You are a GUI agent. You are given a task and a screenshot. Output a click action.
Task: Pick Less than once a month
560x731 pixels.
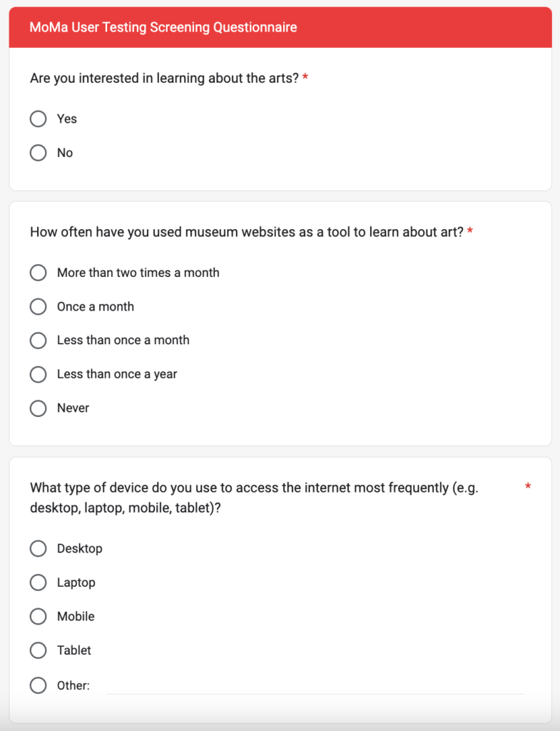(x=39, y=341)
